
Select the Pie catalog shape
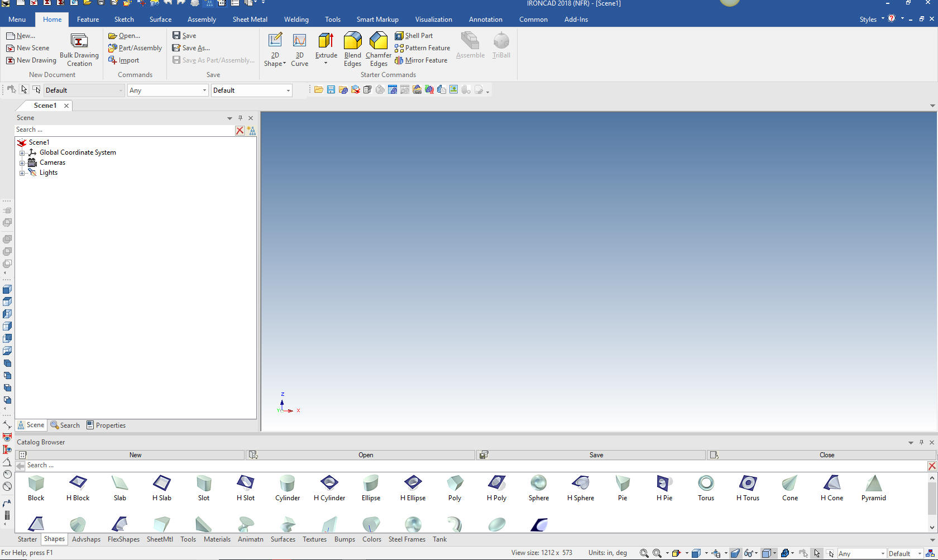623,488
